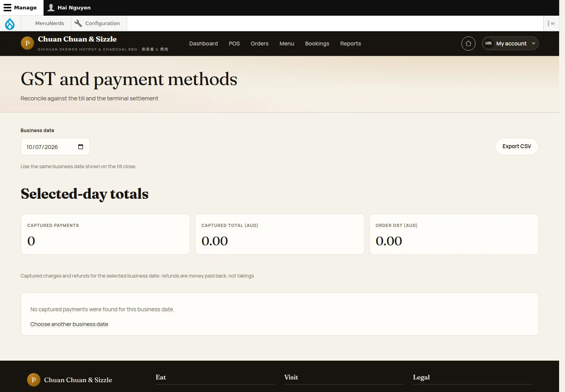Viewport: 565px width, 392px height.
Task: Go to Dashboard
Action: pos(203,44)
